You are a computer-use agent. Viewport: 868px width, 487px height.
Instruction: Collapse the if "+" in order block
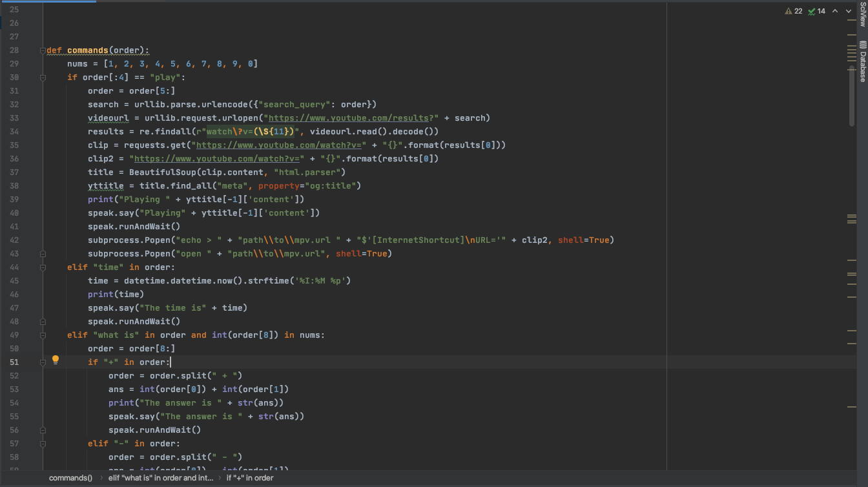pyautogui.click(x=43, y=362)
